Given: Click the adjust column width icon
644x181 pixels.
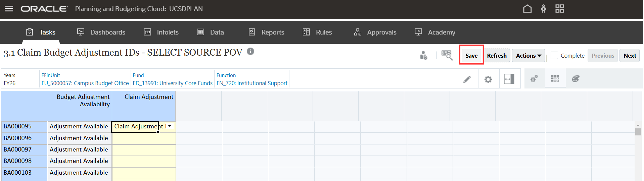Looking at the screenshot, I should [509, 79].
